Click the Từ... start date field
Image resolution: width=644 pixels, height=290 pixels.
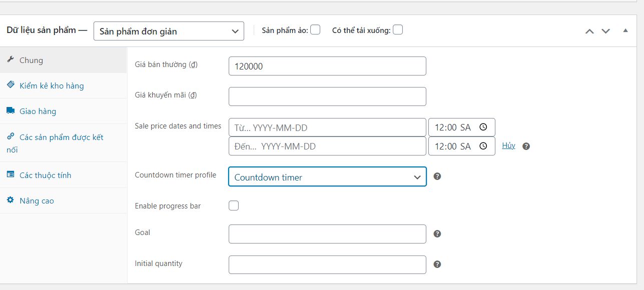(327, 127)
